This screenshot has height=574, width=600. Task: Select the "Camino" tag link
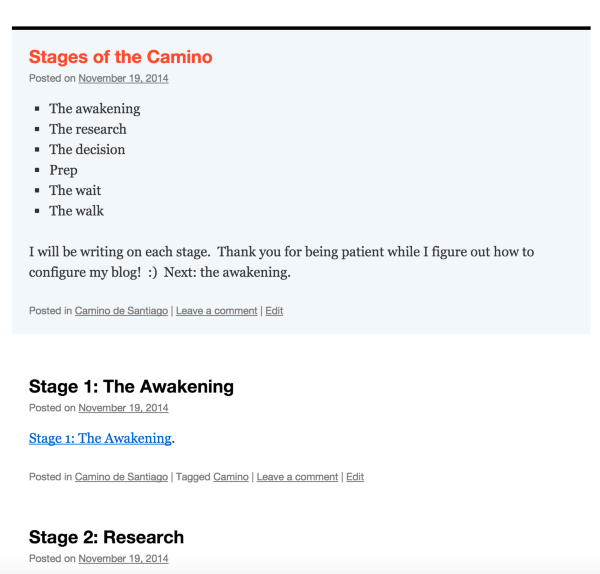click(x=230, y=477)
